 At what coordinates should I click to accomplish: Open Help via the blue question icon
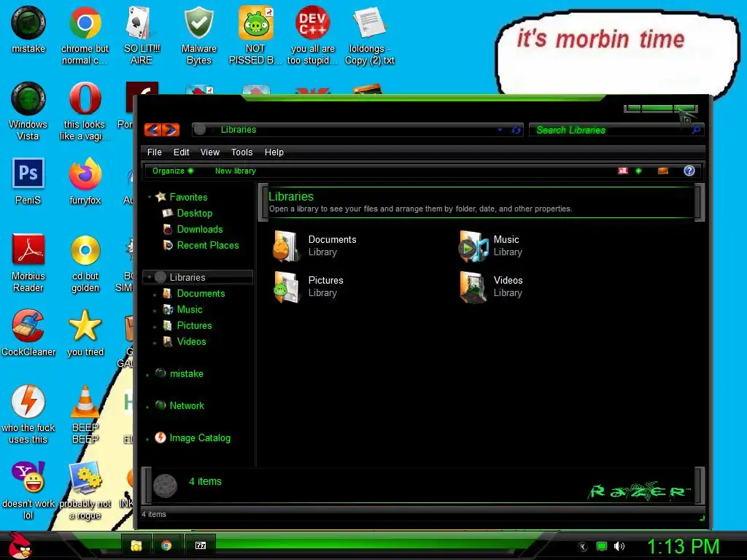[689, 171]
